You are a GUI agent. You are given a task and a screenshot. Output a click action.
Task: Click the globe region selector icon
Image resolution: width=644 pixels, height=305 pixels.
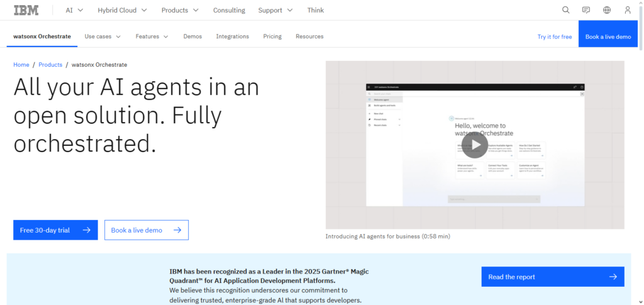[607, 10]
